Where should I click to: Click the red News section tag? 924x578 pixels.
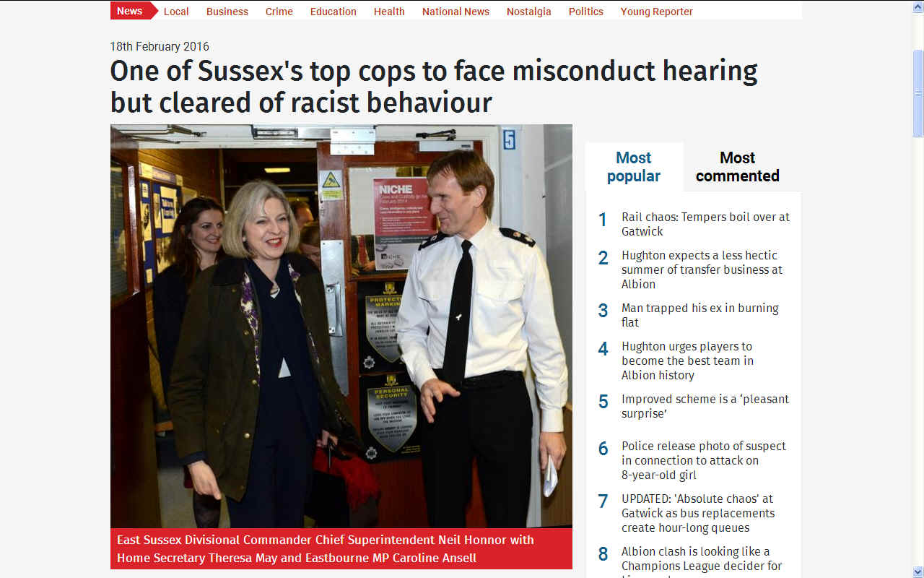tap(132, 11)
